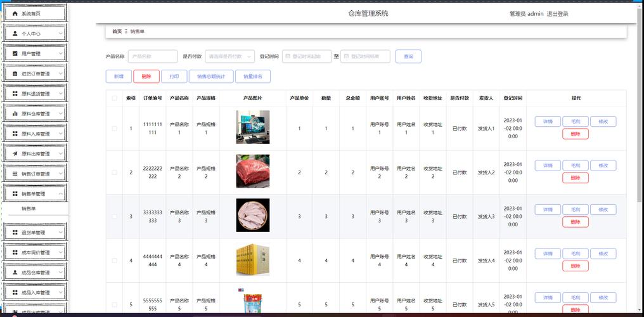The image size is (644, 317).
Task: Click the 查询 search button
Action: coord(408,56)
